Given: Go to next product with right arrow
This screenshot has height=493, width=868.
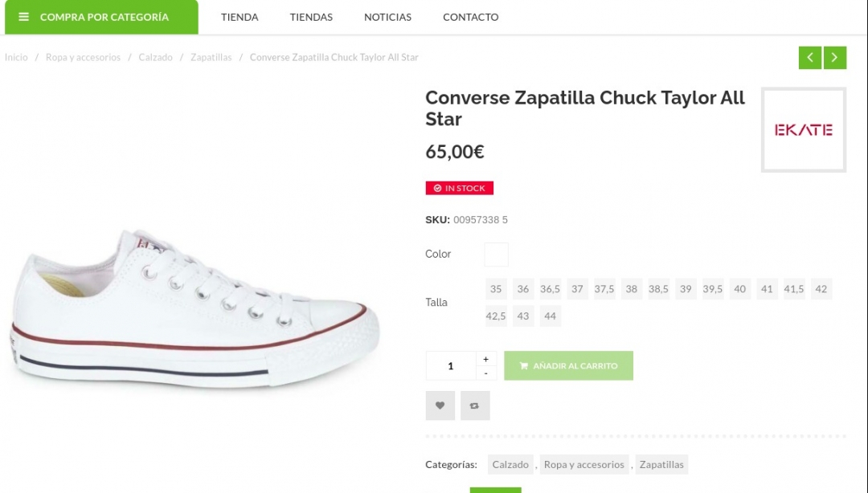Looking at the screenshot, I should (x=835, y=58).
